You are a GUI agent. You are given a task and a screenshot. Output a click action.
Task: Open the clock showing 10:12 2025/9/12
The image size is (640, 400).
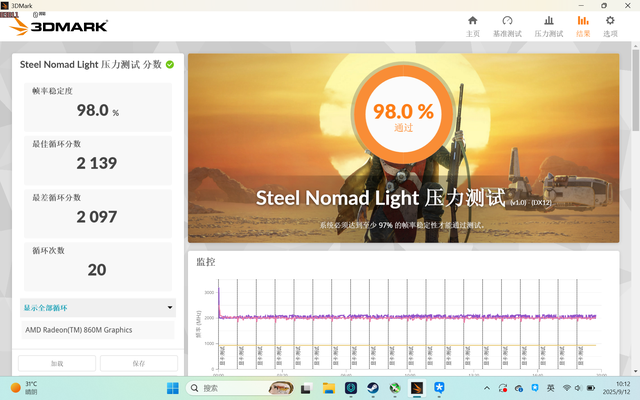tap(619, 388)
